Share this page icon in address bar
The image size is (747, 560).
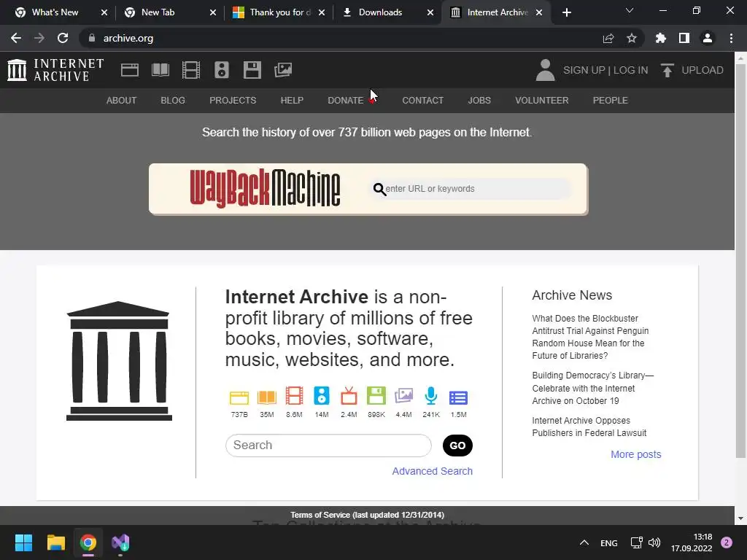click(608, 38)
